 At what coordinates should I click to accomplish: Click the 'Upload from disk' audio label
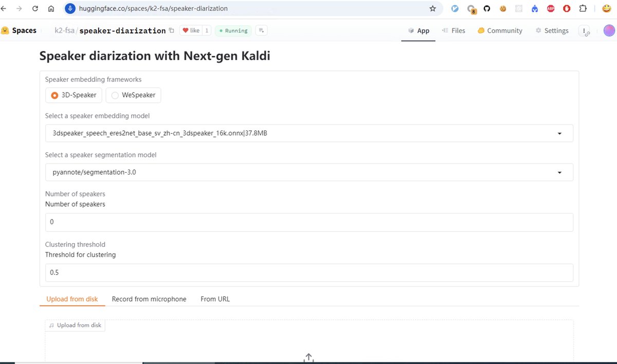tap(76, 325)
